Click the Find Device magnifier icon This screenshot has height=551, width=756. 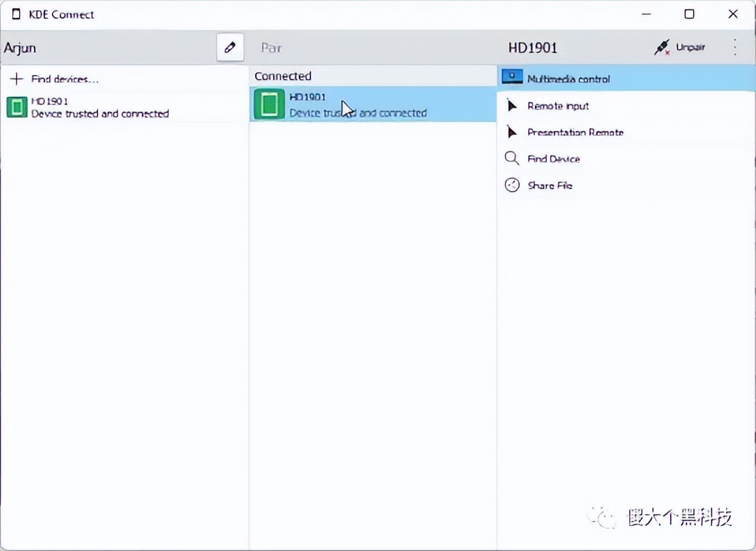click(x=512, y=159)
